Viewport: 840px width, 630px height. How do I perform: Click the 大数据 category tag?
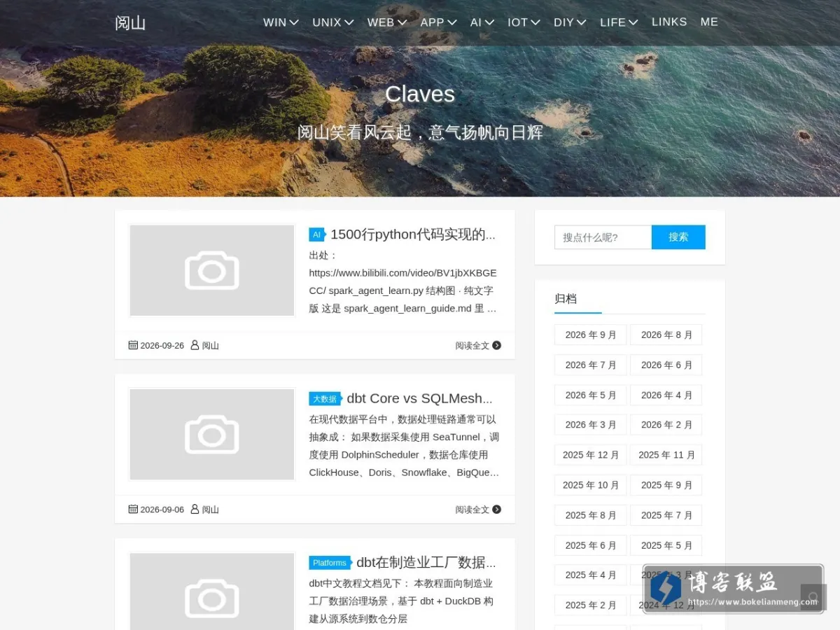[x=325, y=399]
